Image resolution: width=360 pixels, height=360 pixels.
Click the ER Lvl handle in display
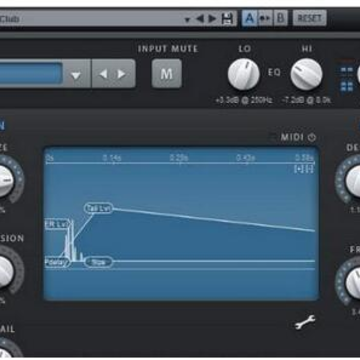click(x=58, y=224)
